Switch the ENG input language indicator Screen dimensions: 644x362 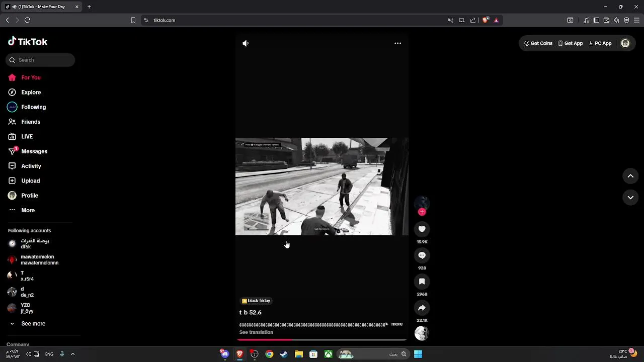(x=49, y=354)
